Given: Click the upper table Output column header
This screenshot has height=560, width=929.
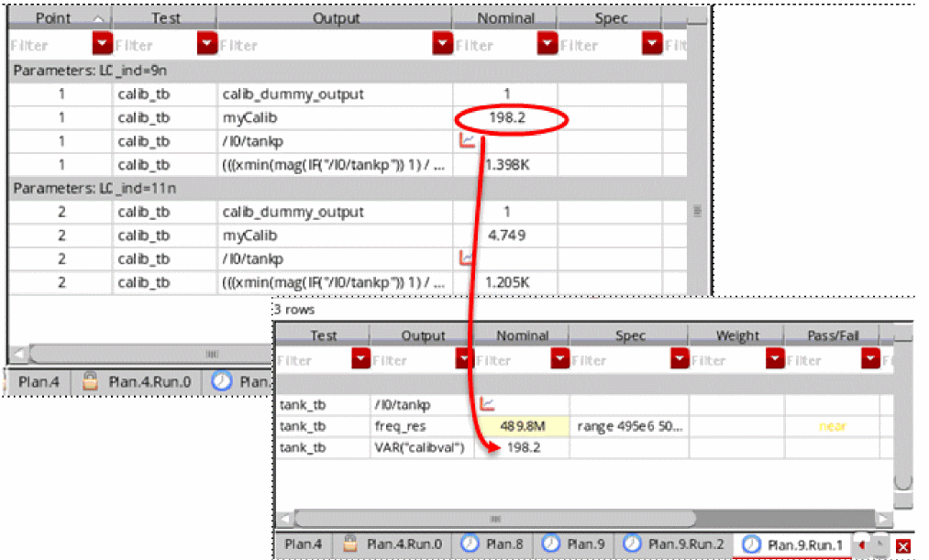Looking at the screenshot, I should [336, 18].
